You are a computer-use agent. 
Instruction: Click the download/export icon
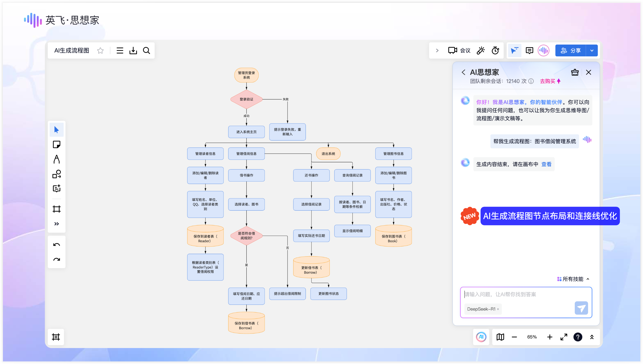[x=133, y=51]
